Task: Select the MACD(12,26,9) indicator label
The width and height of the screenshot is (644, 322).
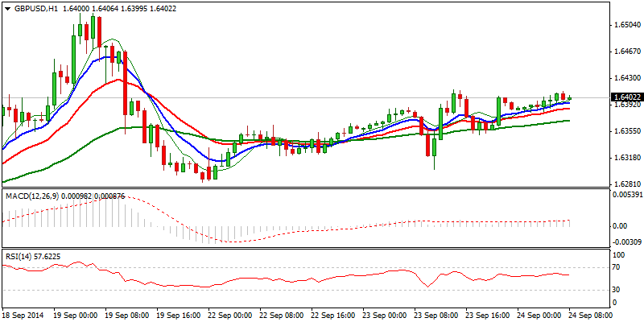Action: coord(32,196)
